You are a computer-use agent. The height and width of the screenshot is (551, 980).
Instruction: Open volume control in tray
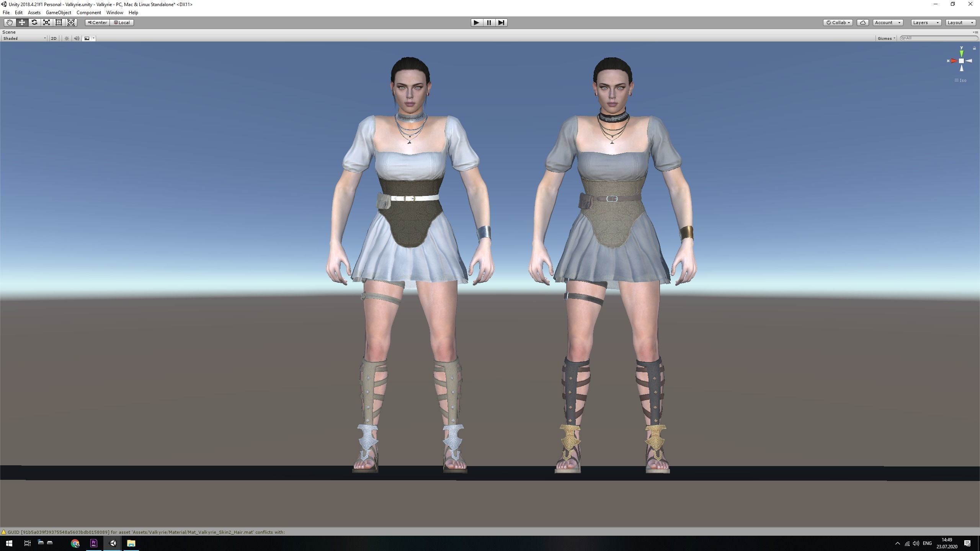pos(916,543)
